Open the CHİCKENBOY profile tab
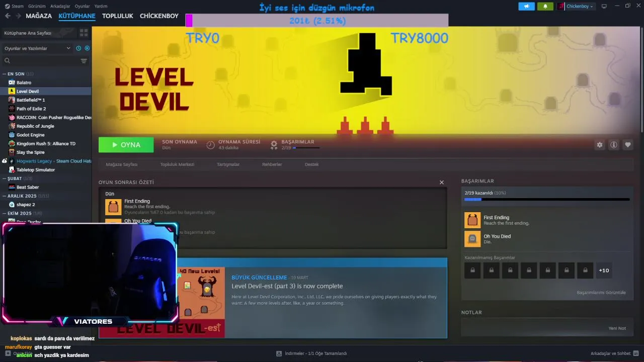644x362 pixels. tap(159, 16)
